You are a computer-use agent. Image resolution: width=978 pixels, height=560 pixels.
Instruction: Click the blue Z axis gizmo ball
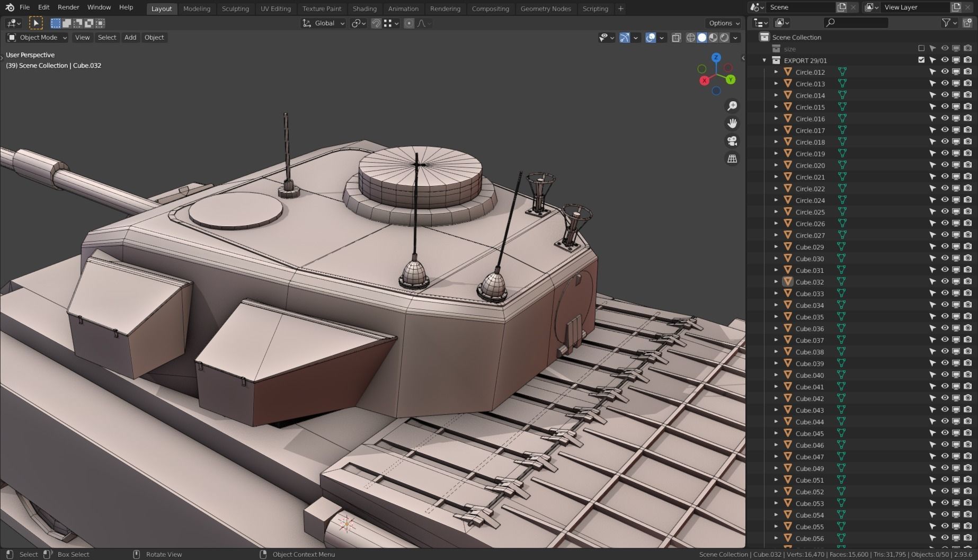[716, 57]
